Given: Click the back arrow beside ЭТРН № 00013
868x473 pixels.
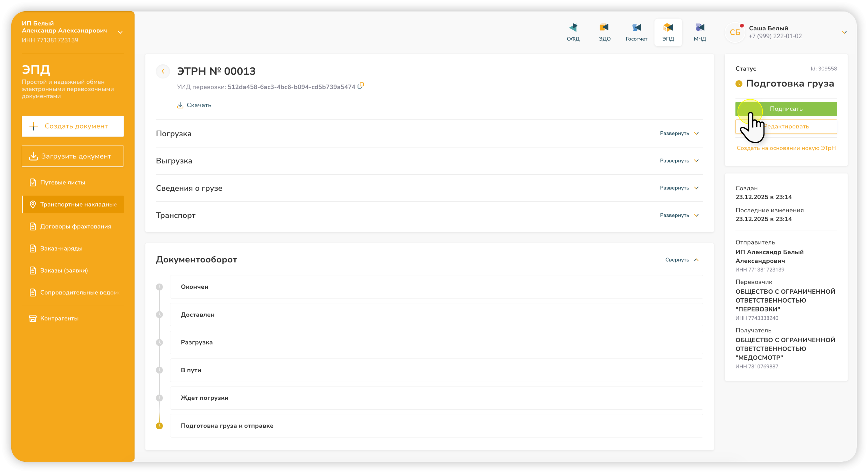Looking at the screenshot, I should click(163, 71).
